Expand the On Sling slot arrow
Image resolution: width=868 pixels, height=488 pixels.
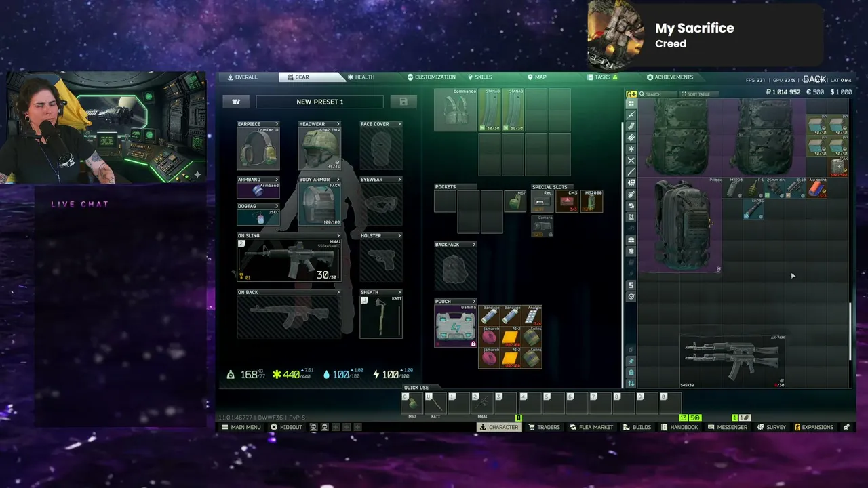(x=338, y=236)
